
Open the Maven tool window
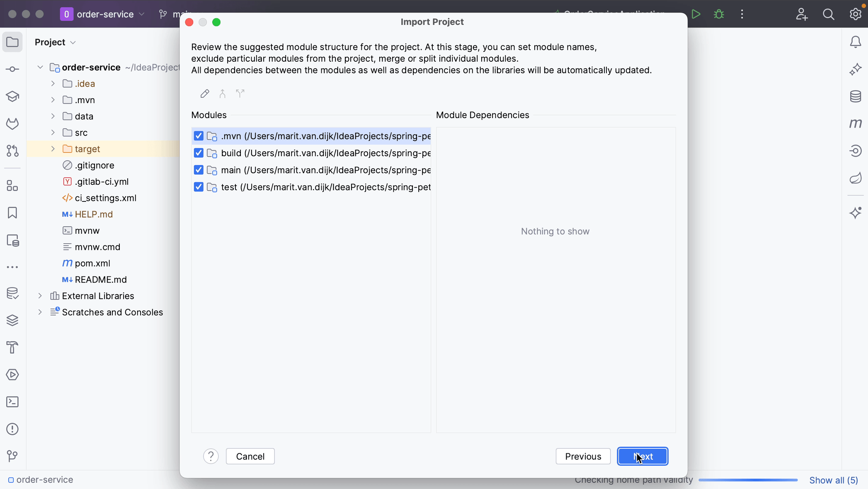(855, 123)
